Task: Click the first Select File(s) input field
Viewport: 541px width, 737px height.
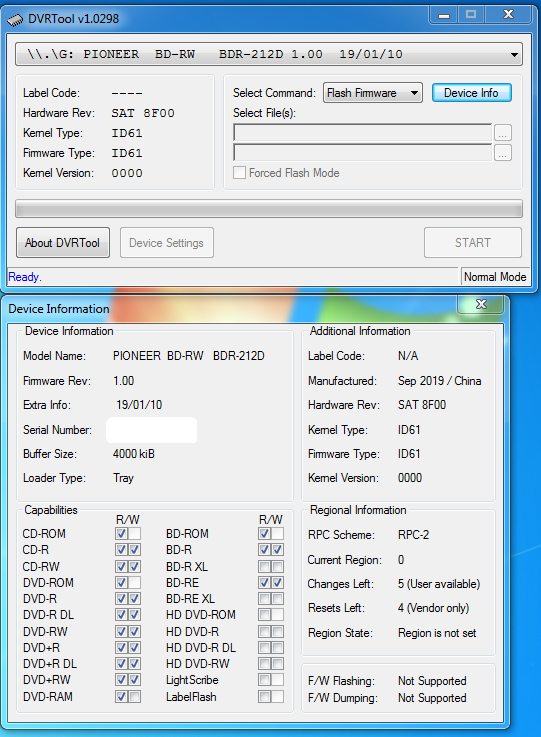Action: pyautogui.click(x=362, y=133)
